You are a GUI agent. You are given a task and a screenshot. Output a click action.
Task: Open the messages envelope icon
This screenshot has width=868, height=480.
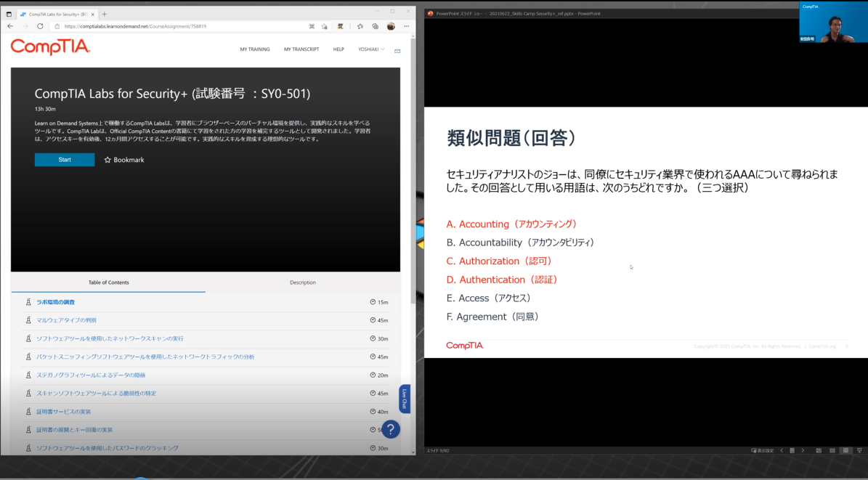coord(397,51)
